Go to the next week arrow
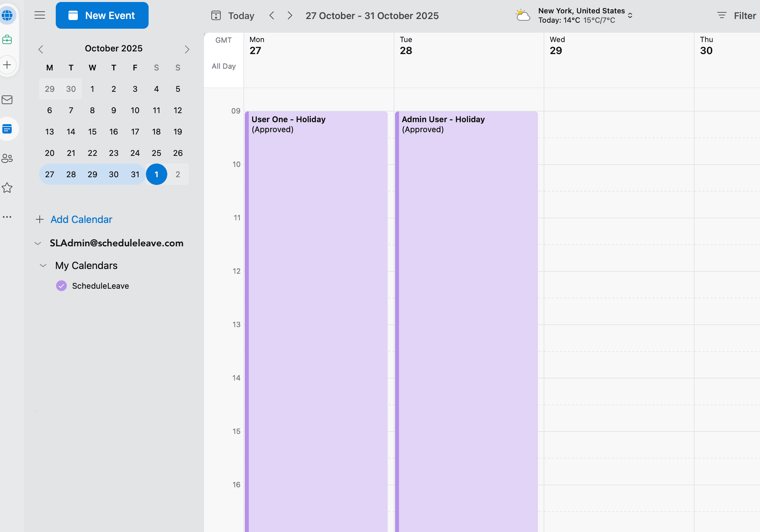The width and height of the screenshot is (760, 532). [290, 16]
